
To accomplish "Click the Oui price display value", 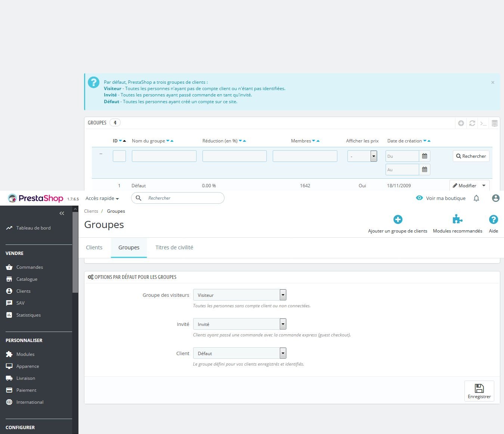I will click(x=362, y=186).
